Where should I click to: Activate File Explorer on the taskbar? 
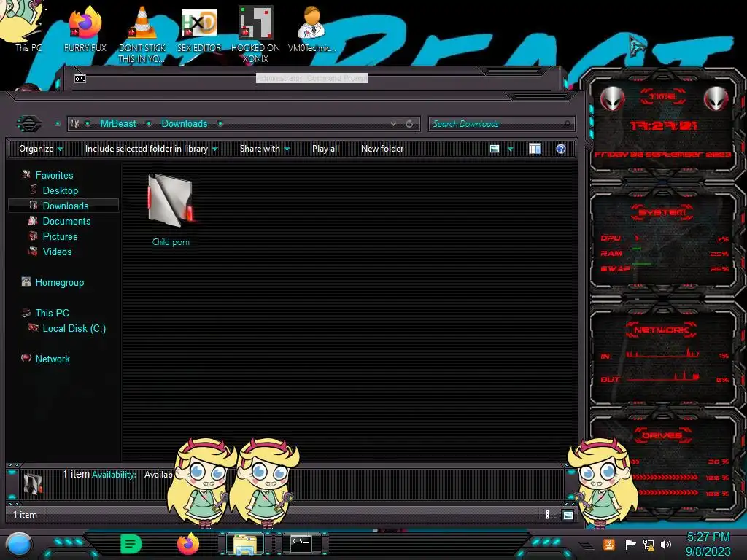point(245,544)
